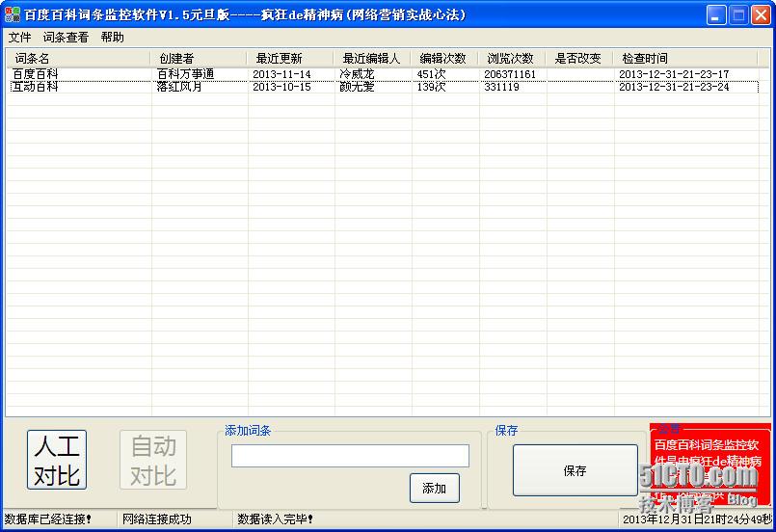Click status text 数据读入完毕

point(275,519)
